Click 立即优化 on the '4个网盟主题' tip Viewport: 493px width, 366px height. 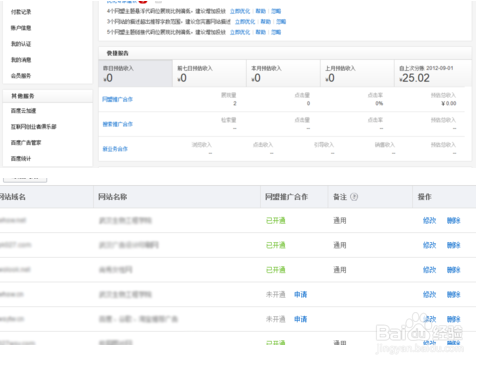tap(240, 11)
